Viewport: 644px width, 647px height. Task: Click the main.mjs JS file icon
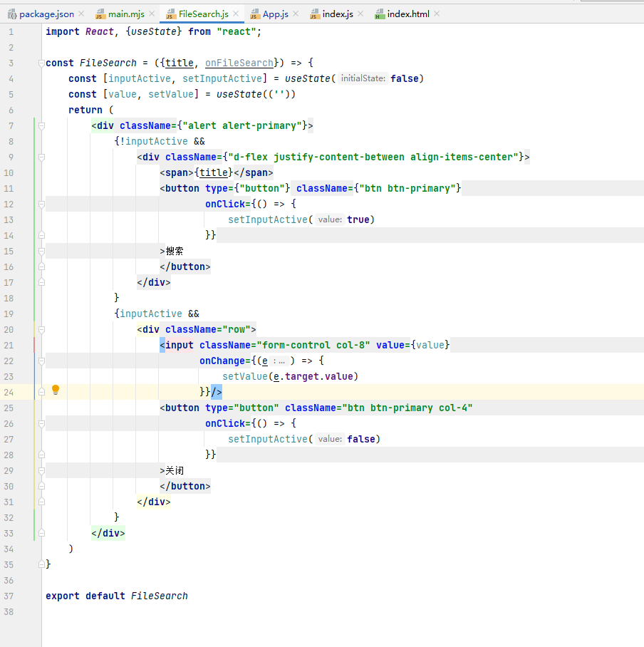(x=100, y=14)
